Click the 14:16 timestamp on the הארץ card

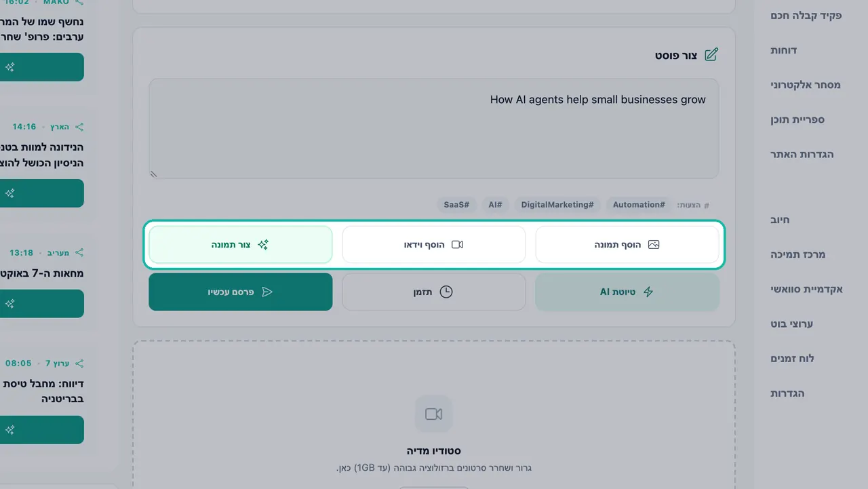(24, 127)
